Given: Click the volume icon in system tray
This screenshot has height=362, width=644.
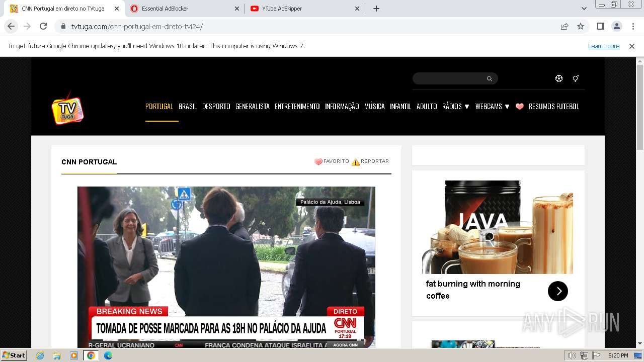Looking at the screenshot, I should pos(572,355).
